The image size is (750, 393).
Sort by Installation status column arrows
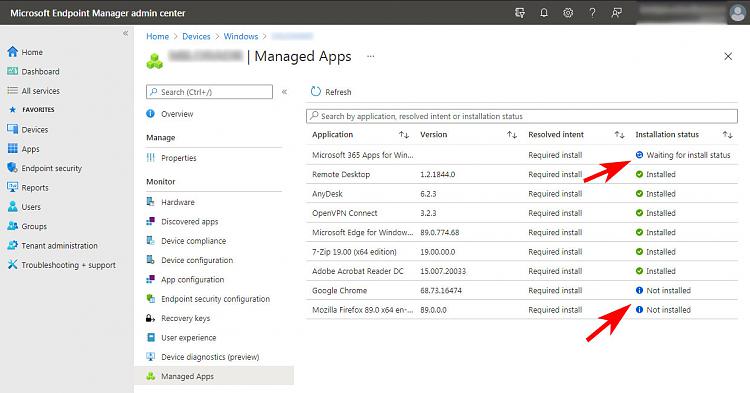click(x=728, y=135)
